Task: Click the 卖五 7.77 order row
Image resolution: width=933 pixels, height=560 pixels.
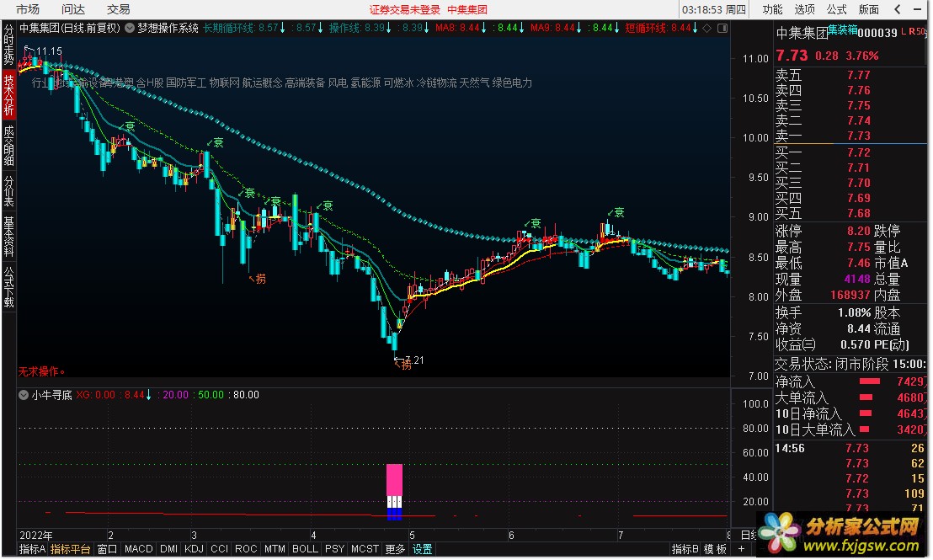Action: [850, 75]
